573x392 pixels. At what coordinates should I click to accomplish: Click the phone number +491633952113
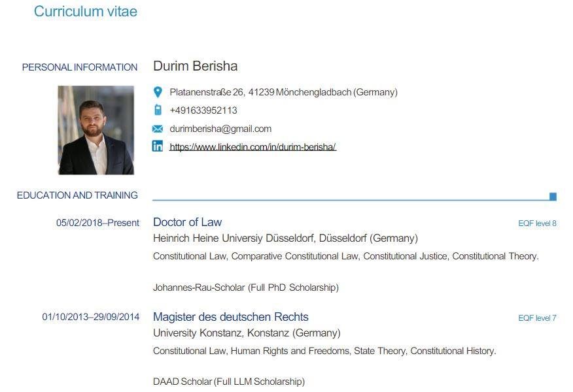pos(203,110)
